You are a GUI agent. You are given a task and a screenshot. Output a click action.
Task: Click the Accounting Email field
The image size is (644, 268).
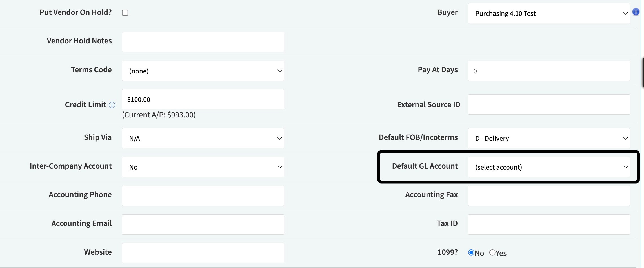click(203, 225)
